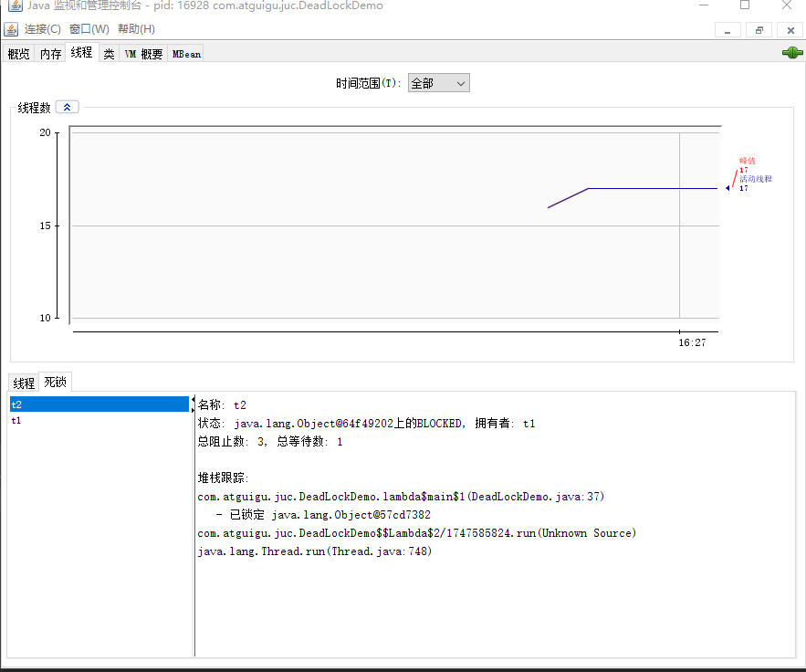
Task: Click the 16:27 time axis label
Action: tap(692, 342)
